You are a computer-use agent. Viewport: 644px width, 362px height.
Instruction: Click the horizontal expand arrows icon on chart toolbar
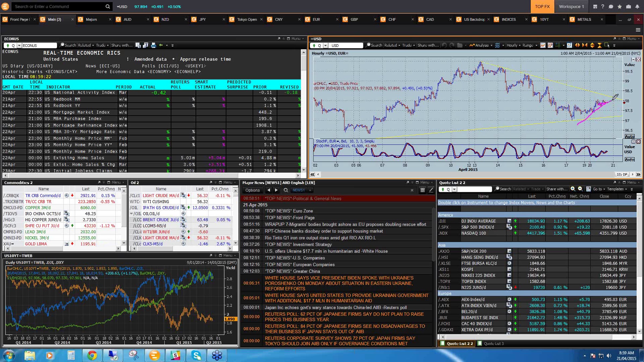pyautogui.click(x=577, y=45)
